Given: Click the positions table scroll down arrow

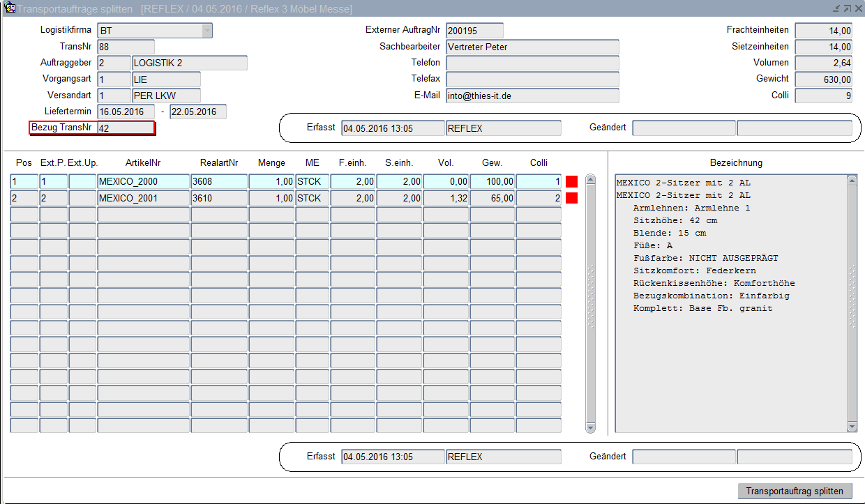Looking at the screenshot, I should click(591, 427).
